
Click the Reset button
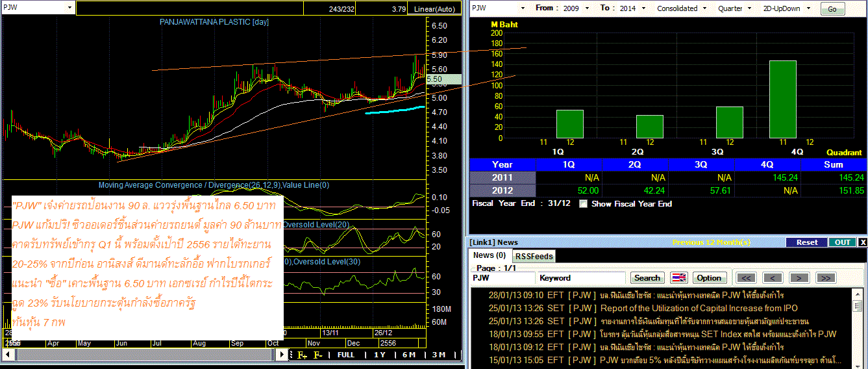click(x=807, y=242)
